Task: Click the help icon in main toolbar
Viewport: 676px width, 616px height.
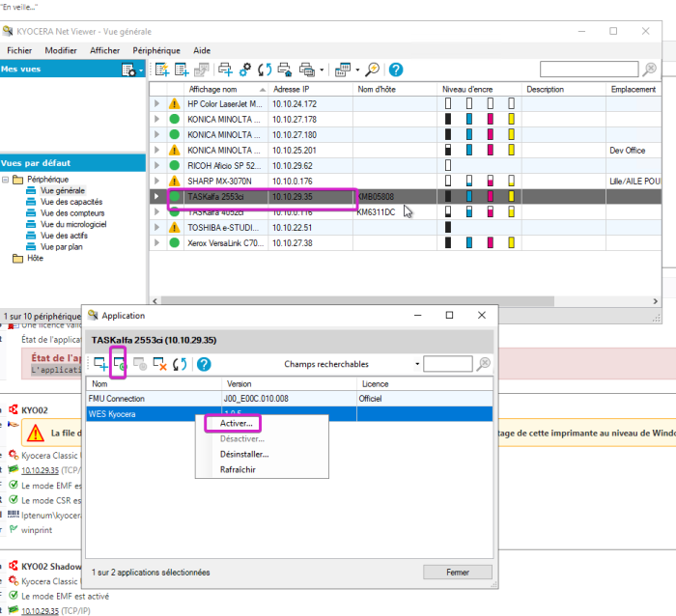Action: [x=395, y=70]
